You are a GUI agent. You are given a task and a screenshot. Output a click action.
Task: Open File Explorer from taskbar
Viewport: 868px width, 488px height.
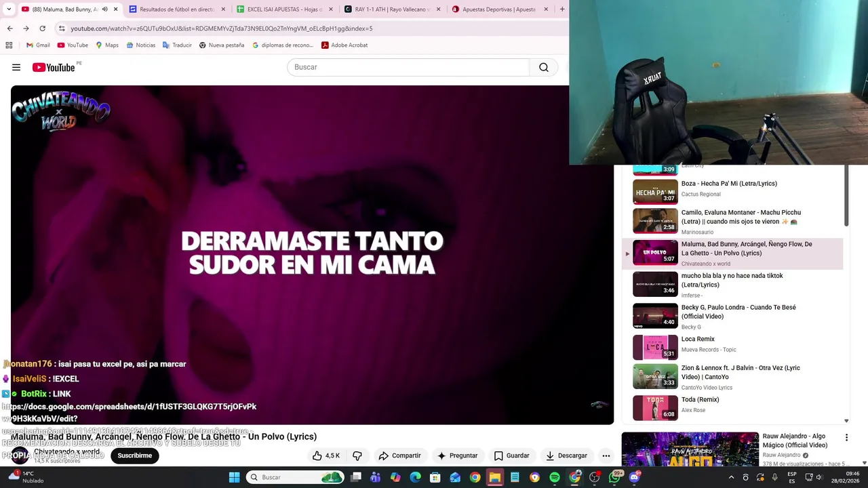click(495, 477)
